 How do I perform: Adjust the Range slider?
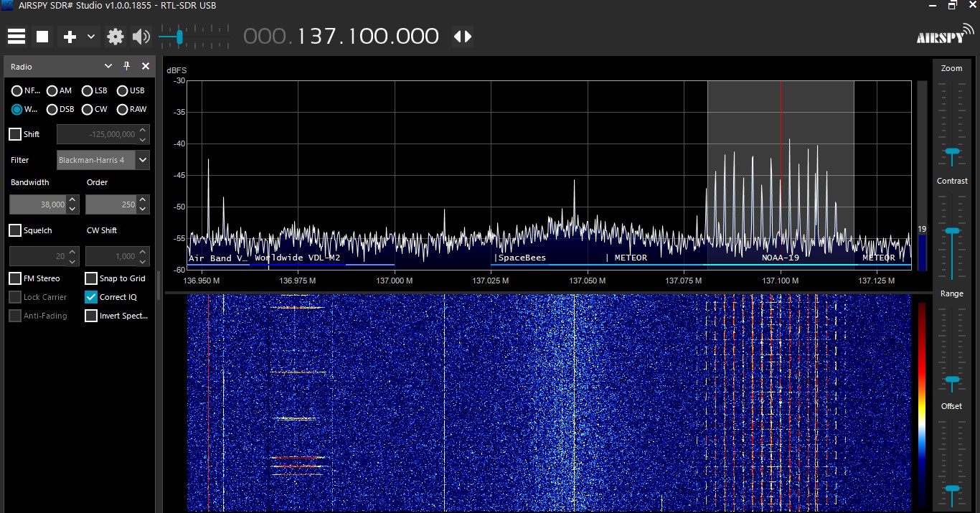point(952,380)
